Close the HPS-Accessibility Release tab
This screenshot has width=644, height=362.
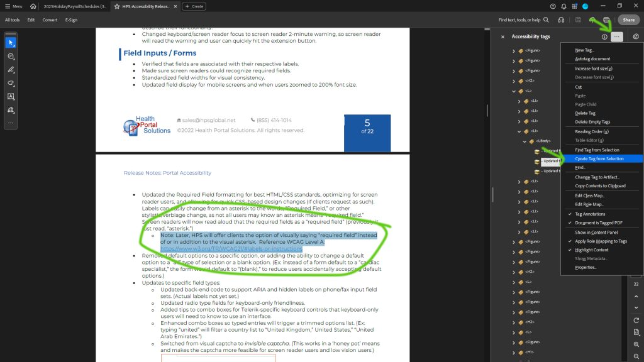click(175, 6)
